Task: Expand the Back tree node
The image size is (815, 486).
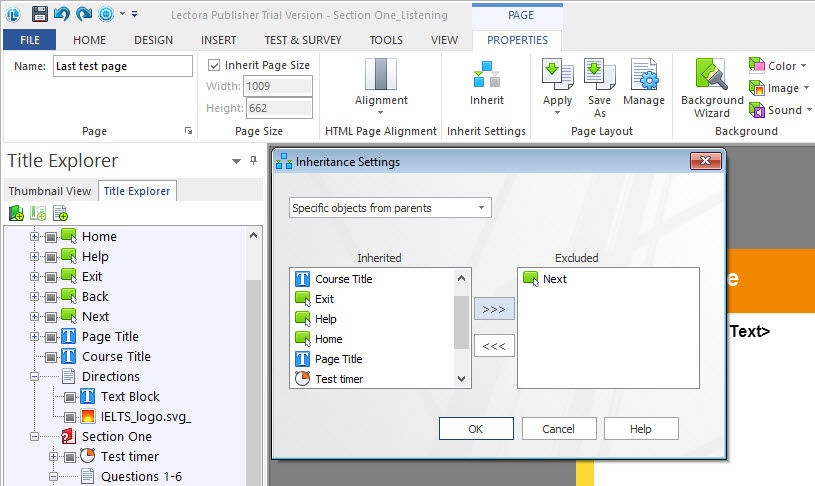Action: coord(34,296)
